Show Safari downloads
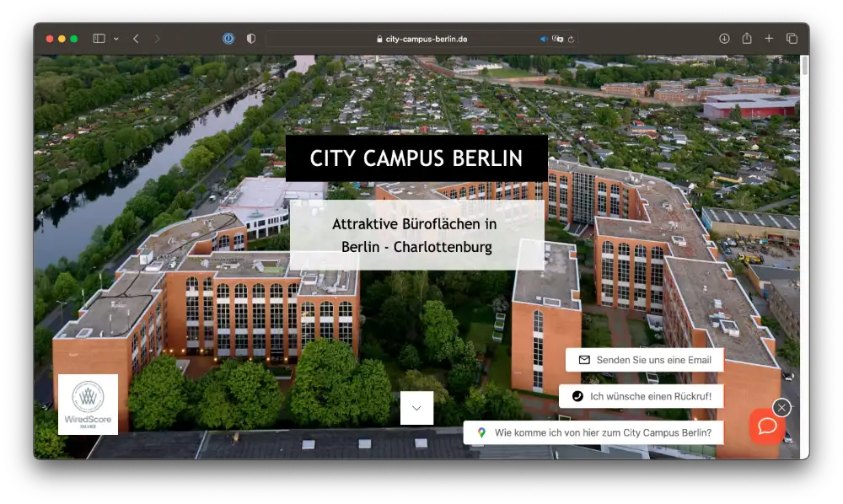 coord(724,39)
